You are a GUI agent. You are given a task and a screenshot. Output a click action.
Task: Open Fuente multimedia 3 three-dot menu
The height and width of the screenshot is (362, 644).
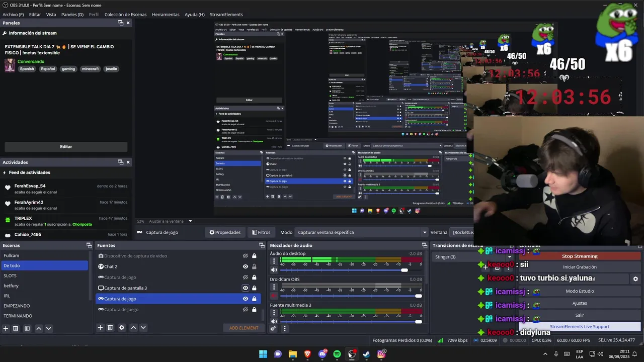(274, 313)
